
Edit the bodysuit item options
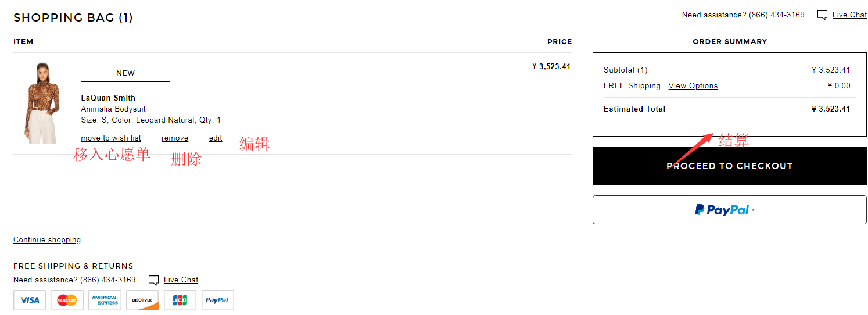pyautogui.click(x=216, y=138)
